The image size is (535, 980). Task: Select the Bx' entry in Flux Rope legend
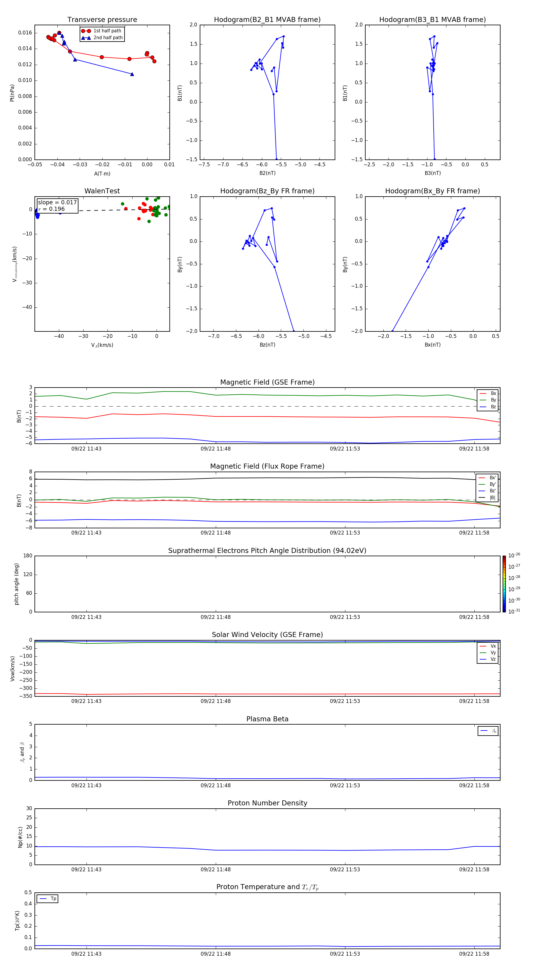pyautogui.click(x=487, y=478)
